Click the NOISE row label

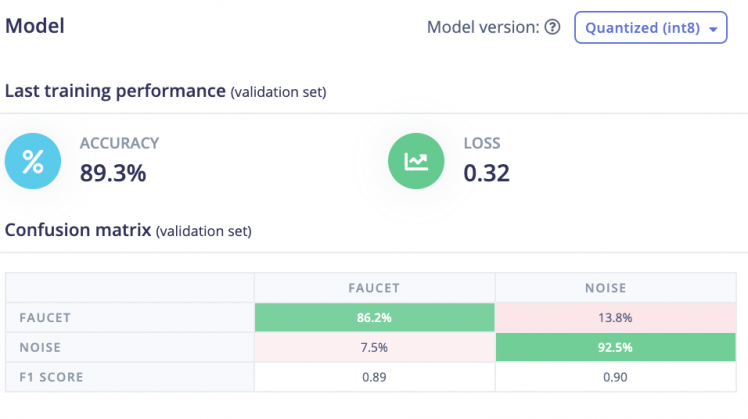41,347
